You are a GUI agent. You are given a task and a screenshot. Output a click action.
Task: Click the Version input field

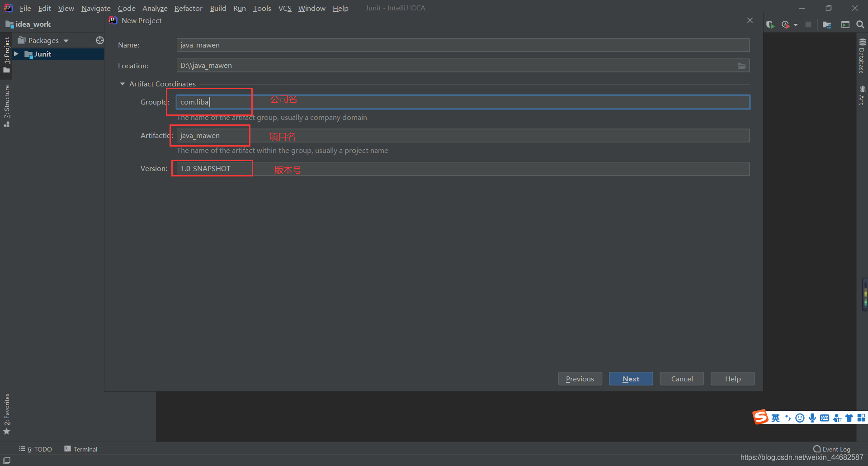pos(463,169)
